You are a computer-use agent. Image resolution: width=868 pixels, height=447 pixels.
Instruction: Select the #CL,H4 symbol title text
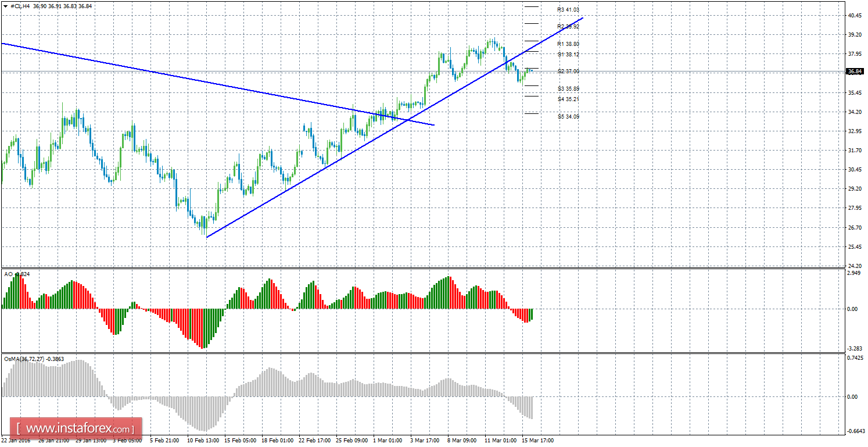pyautogui.click(x=20, y=6)
